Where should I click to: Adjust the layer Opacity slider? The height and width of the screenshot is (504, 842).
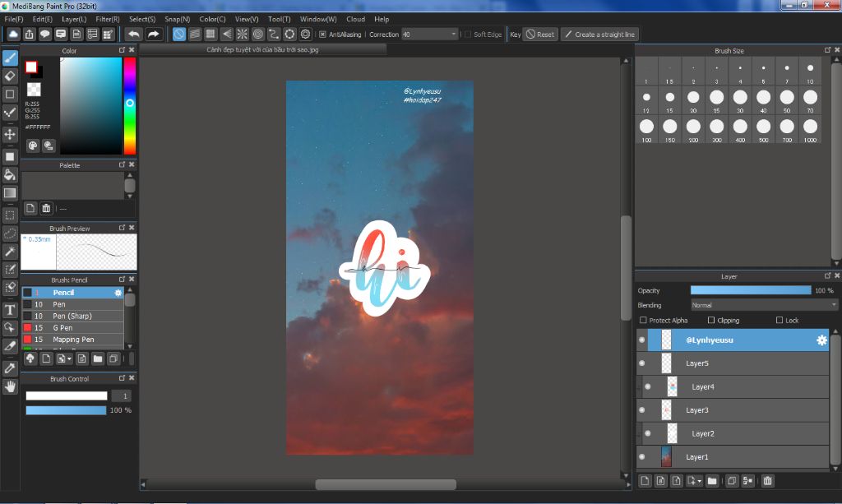coord(751,290)
